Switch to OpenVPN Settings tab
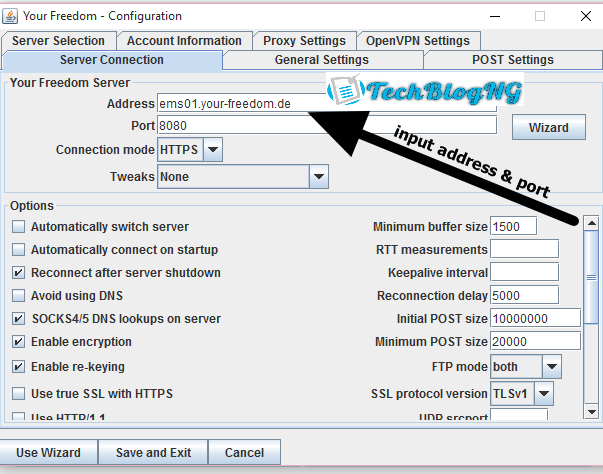The image size is (603, 474). pos(418,41)
